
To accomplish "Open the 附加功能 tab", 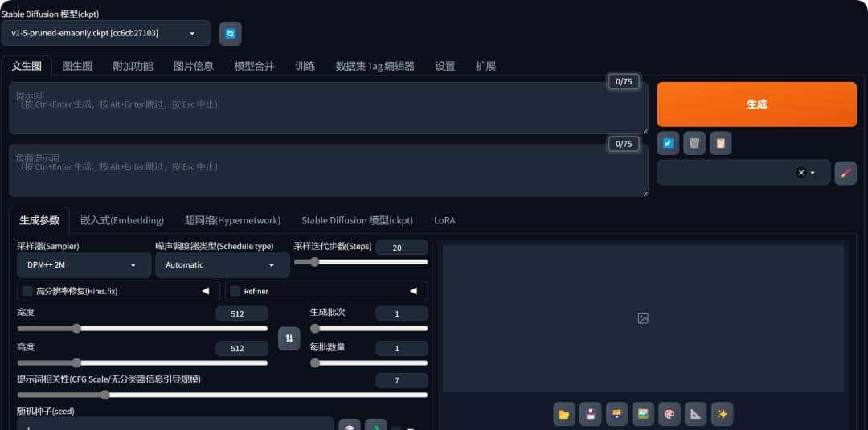I will [133, 66].
